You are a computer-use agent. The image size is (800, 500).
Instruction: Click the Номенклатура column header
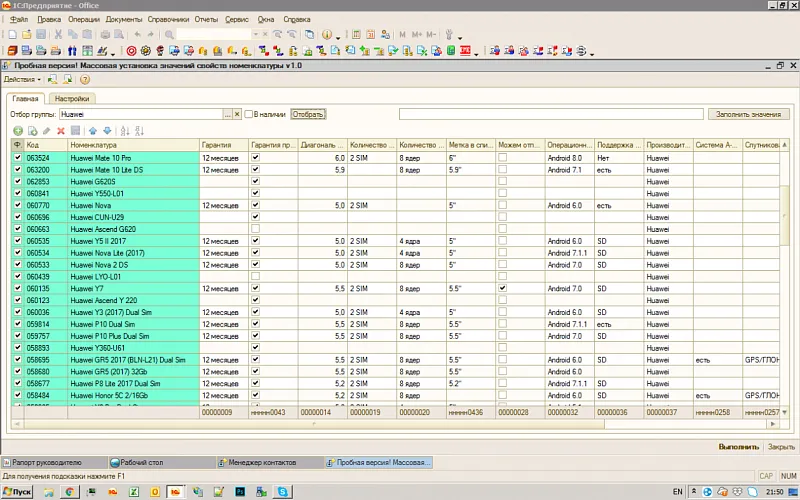click(133, 145)
